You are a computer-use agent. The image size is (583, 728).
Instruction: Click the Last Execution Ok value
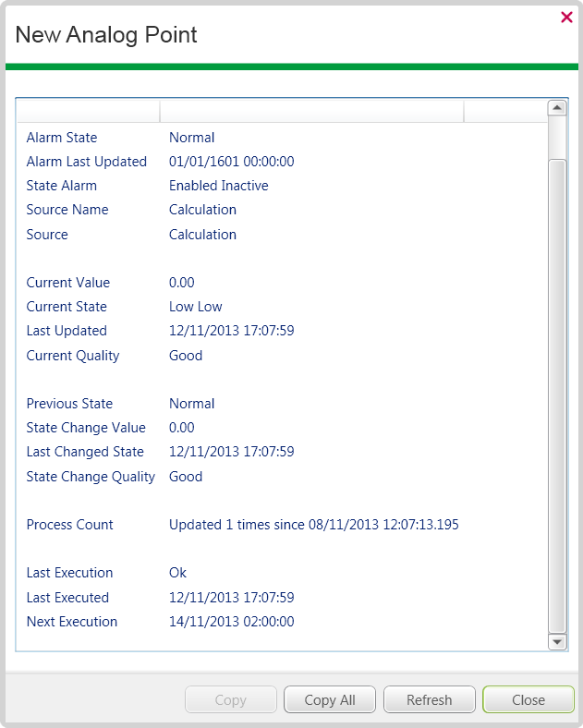(177, 573)
